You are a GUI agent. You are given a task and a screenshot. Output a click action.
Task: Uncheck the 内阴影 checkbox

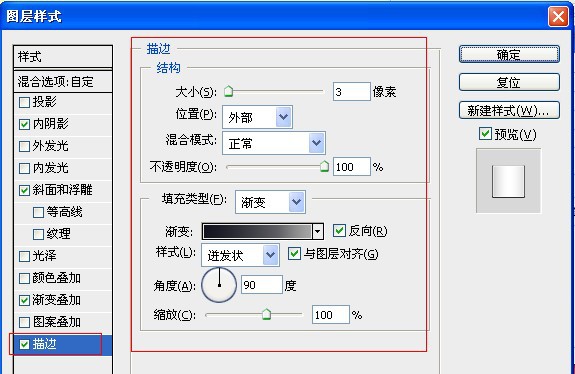24,124
